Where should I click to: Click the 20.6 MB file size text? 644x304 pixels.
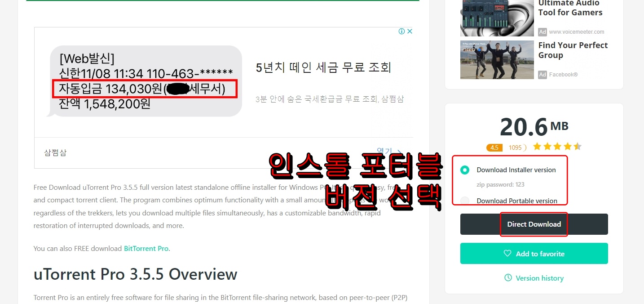coord(534,127)
